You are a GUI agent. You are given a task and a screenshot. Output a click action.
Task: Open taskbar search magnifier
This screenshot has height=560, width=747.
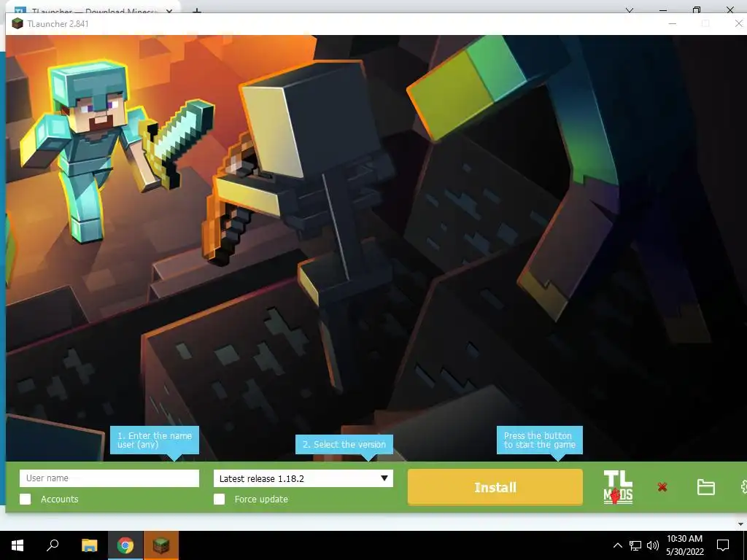click(x=53, y=545)
